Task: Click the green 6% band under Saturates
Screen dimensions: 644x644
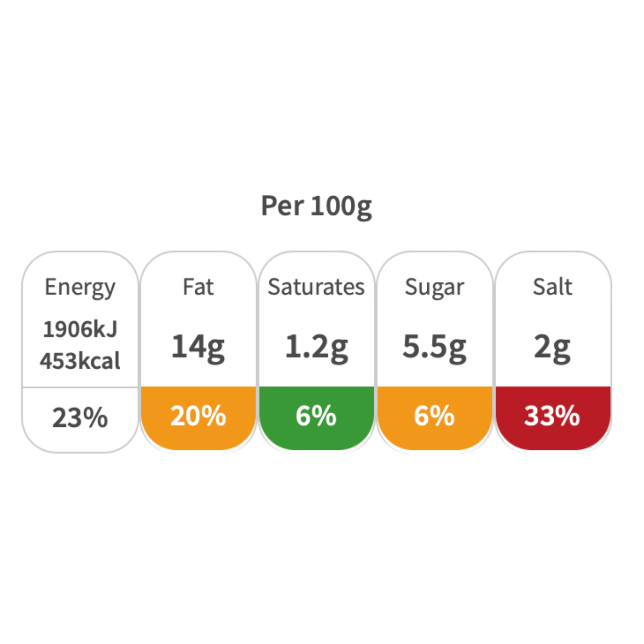Action: (316, 416)
